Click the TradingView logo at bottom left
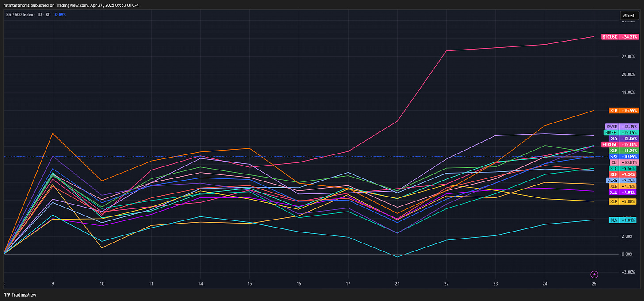The height and width of the screenshot is (301, 644). pos(20,295)
